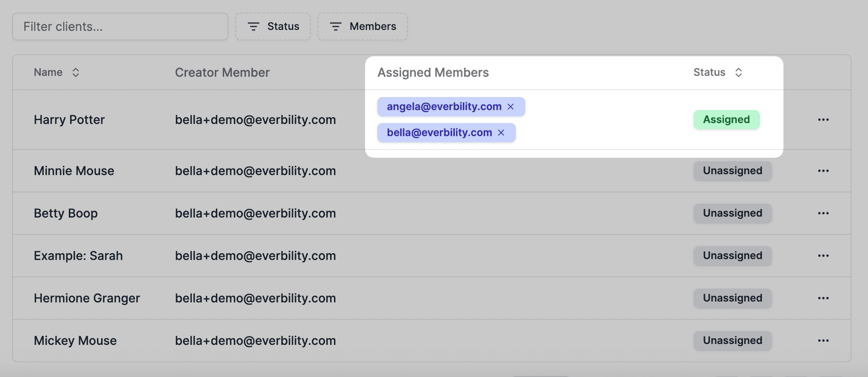This screenshot has height=377, width=868.
Task: Click the Unassigned badge for Hermione Granger
Action: coord(732,298)
